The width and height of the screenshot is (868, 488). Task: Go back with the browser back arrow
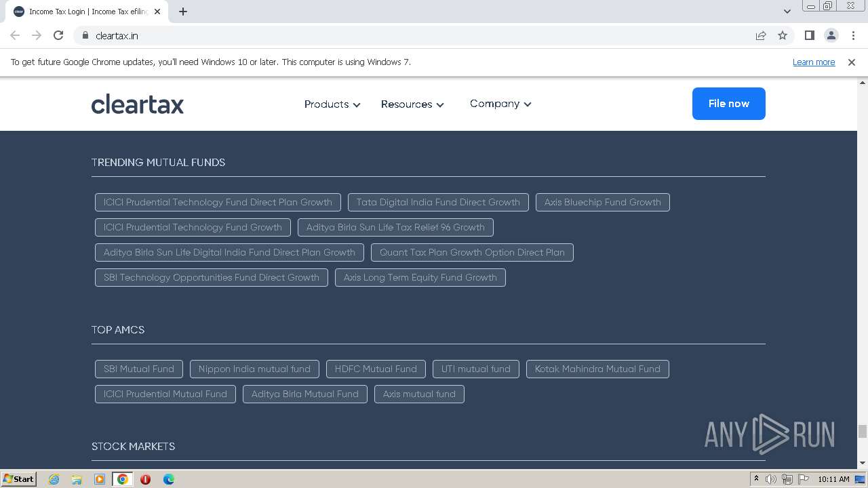pyautogui.click(x=15, y=35)
